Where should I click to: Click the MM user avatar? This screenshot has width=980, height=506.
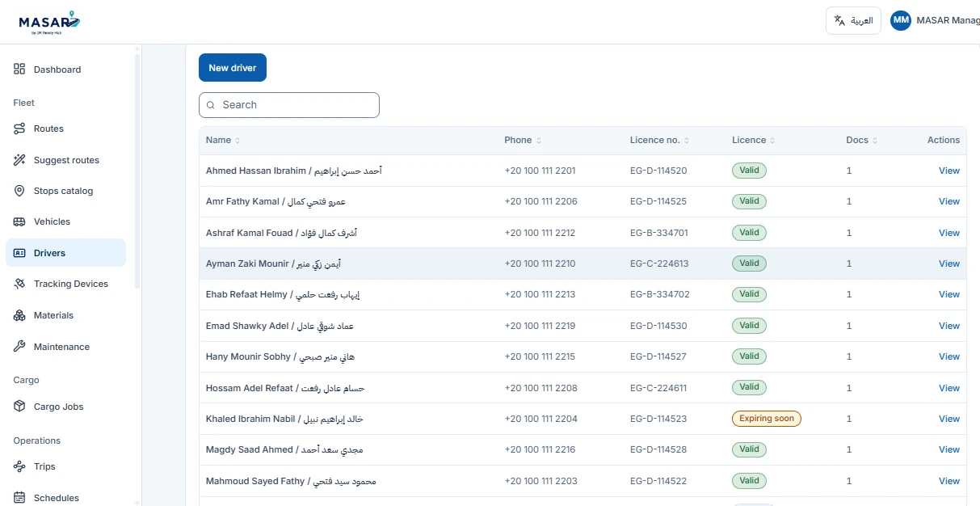901,21
